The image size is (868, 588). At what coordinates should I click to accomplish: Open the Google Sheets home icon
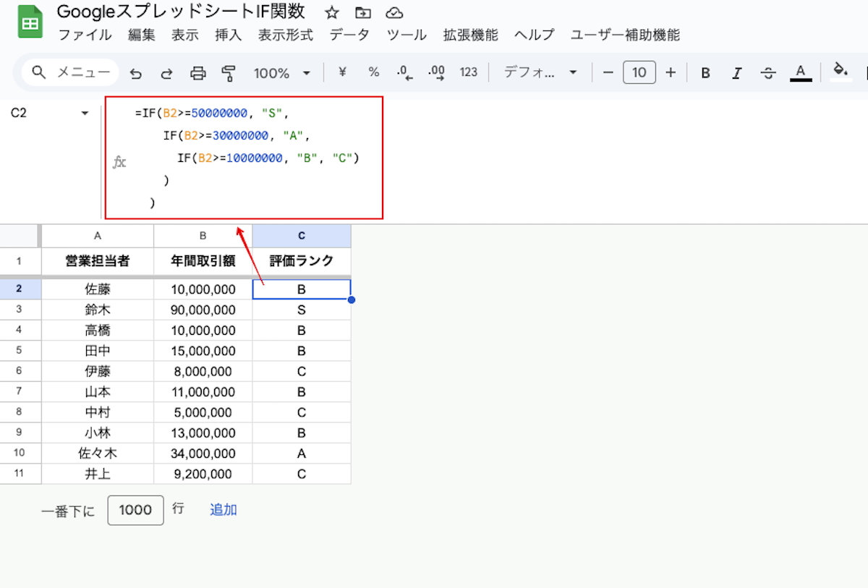(x=30, y=22)
